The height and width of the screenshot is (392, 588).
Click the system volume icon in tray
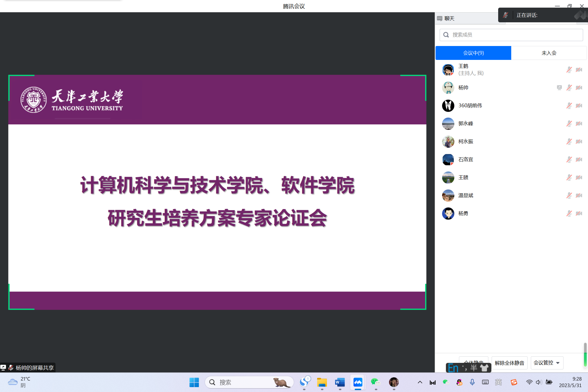tap(538, 382)
